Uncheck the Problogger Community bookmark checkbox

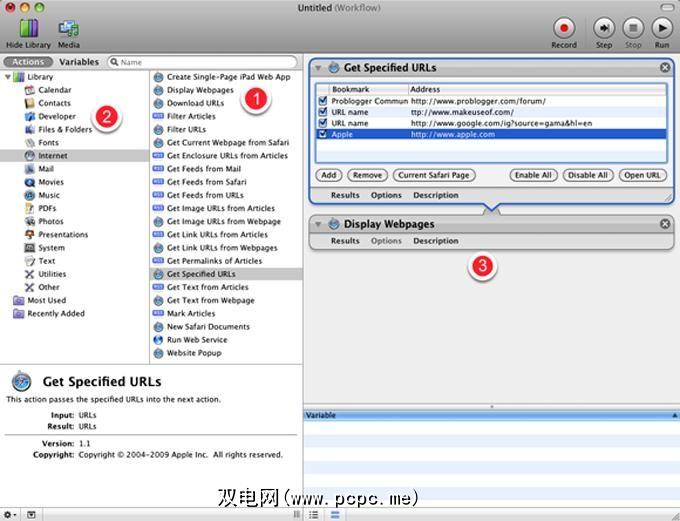(x=322, y=101)
